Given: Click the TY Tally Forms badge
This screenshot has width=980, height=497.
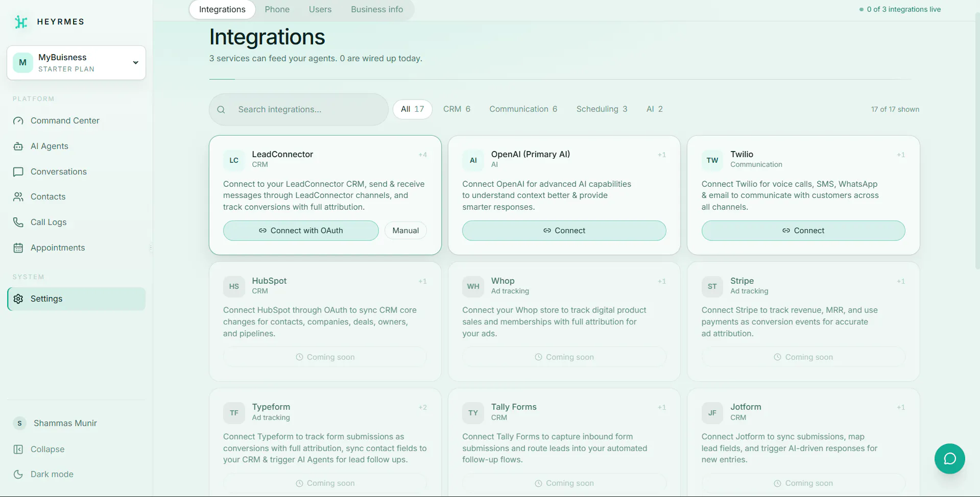Looking at the screenshot, I should (473, 413).
